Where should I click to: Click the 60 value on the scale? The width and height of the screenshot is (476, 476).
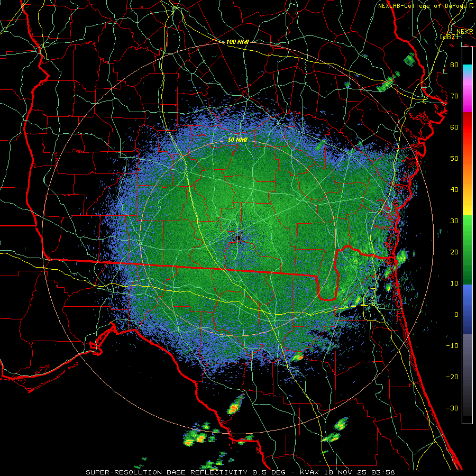pyautogui.click(x=454, y=127)
